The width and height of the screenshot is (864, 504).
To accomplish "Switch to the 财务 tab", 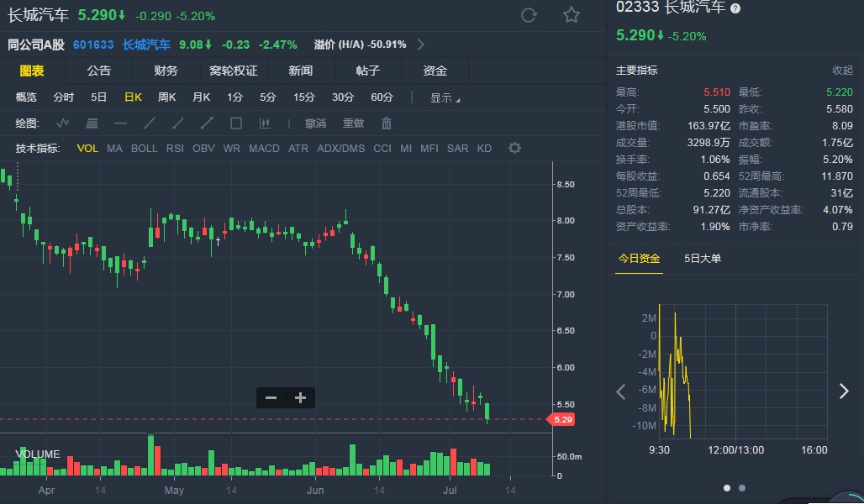I will [166, 71].
